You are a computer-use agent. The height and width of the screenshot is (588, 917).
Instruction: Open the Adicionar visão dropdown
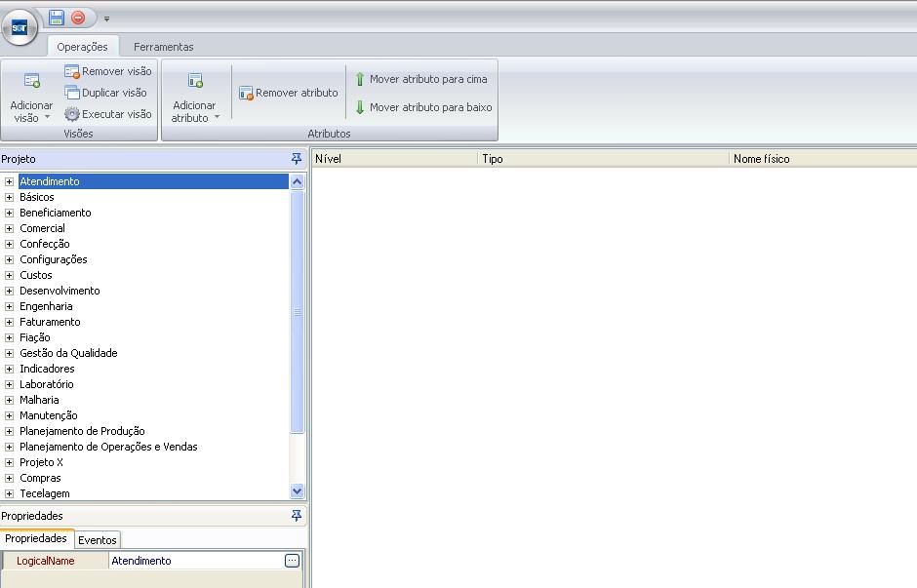32,112
